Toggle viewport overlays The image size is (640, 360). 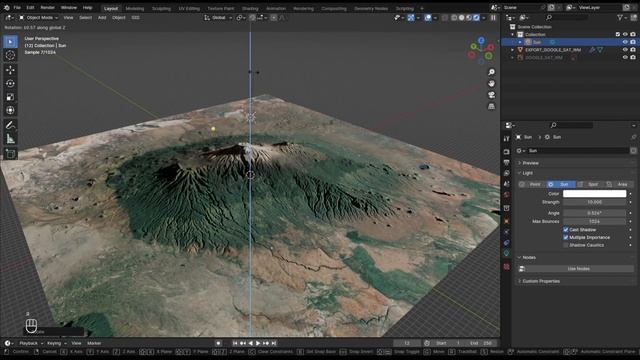pos(428,18)
